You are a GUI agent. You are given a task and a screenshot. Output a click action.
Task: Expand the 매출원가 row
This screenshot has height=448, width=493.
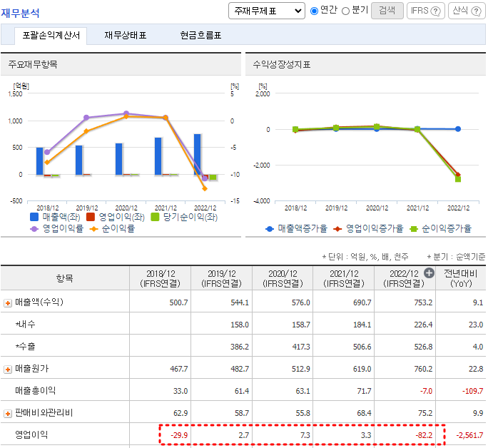point(8,370)
